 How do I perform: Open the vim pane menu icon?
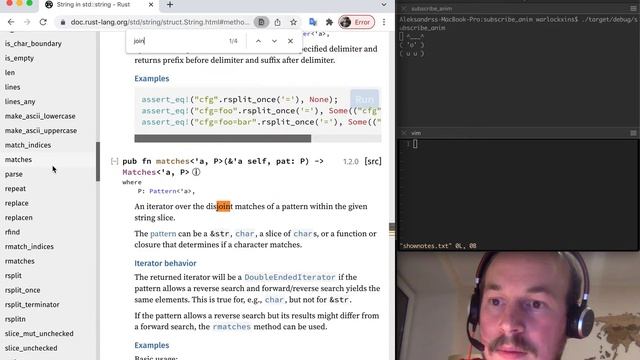pos(633,133)
